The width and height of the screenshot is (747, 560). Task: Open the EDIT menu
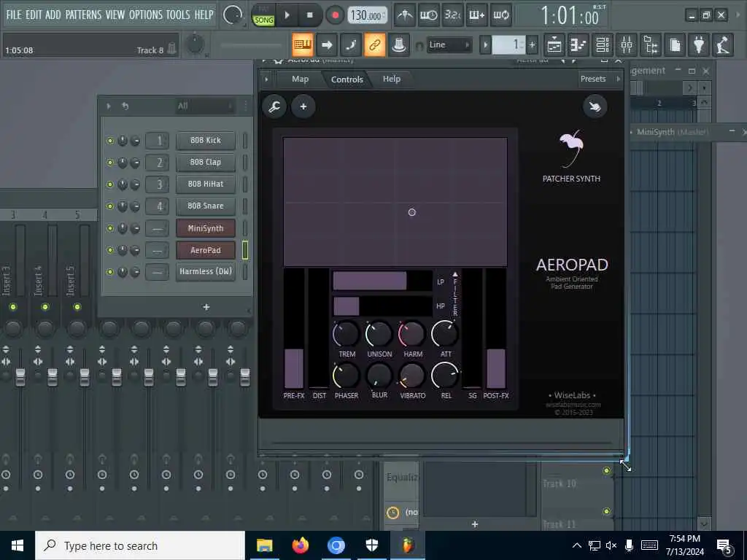click(x=34, y=15)
